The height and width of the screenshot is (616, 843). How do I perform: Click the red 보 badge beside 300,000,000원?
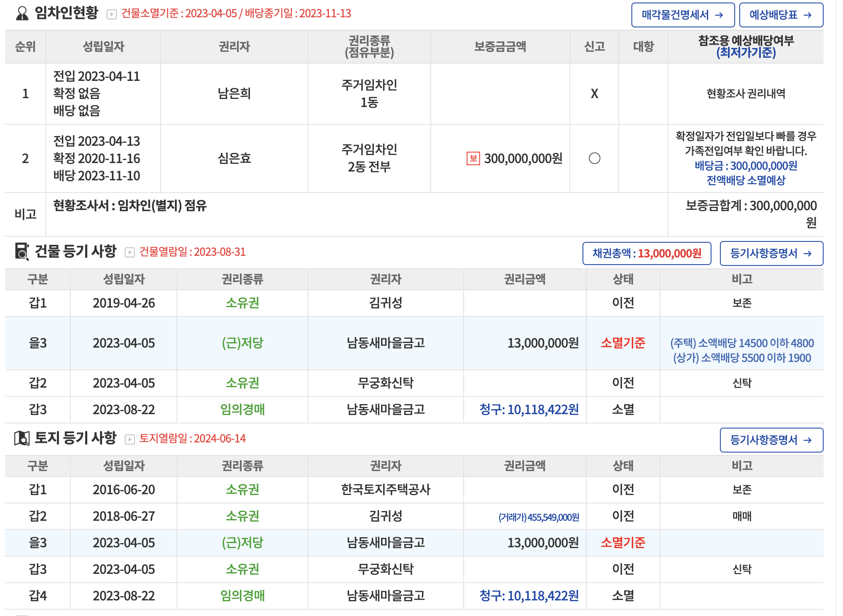[473, 158]
